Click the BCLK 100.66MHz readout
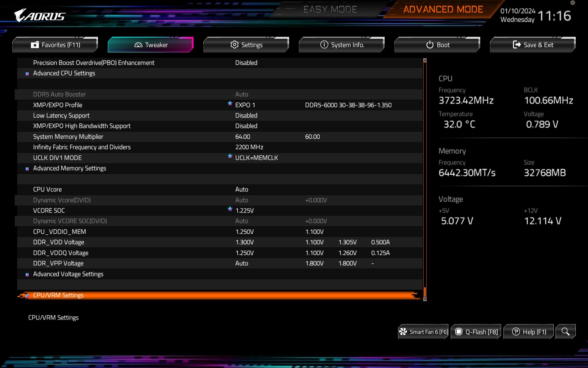Screen dimensions: 588x368 point(548,100)
